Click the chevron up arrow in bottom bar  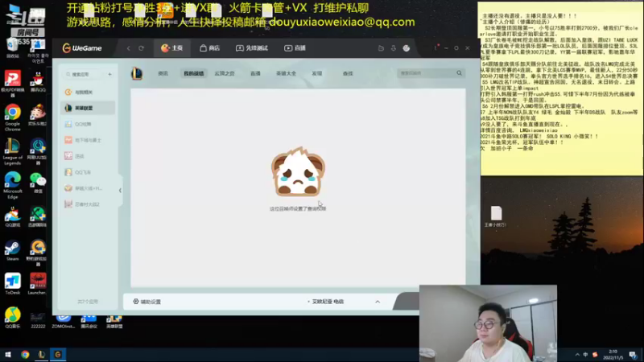378,302
